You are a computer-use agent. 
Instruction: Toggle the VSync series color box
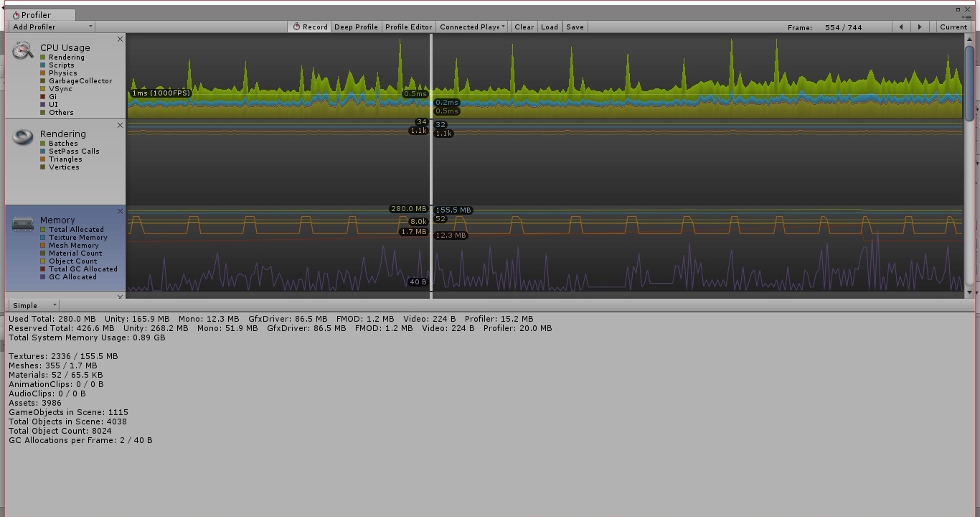(x=43, y=89)
